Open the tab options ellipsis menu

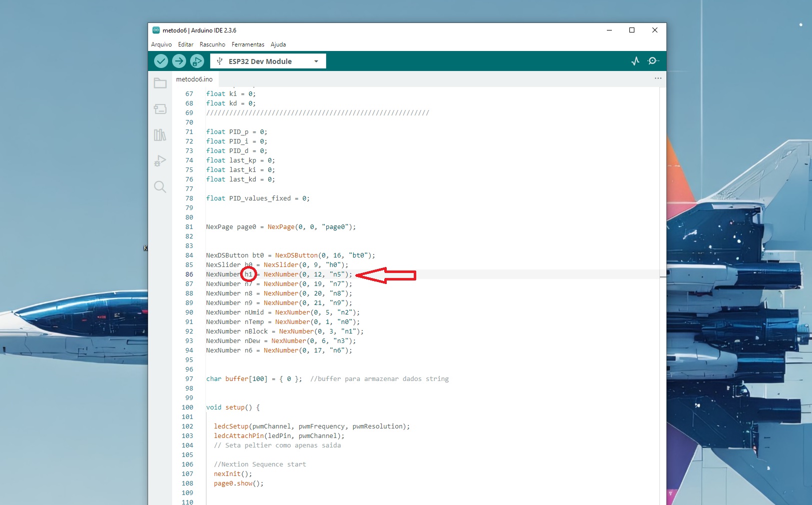coord(657,78)
